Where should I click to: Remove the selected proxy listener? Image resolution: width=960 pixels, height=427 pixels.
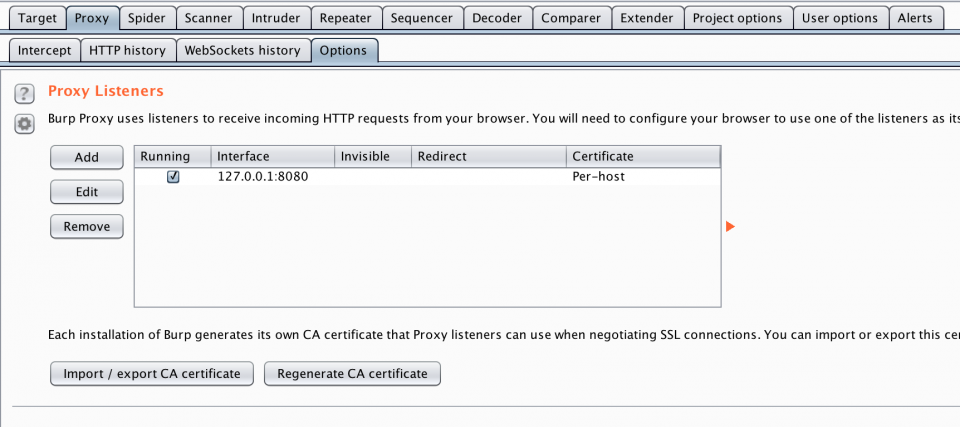(87, 227)
